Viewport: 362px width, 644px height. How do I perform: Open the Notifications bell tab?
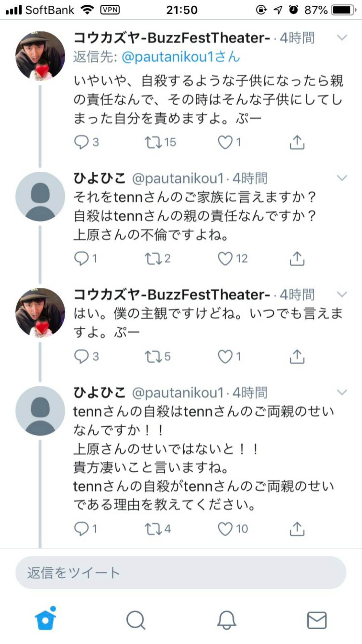[227, 620]
